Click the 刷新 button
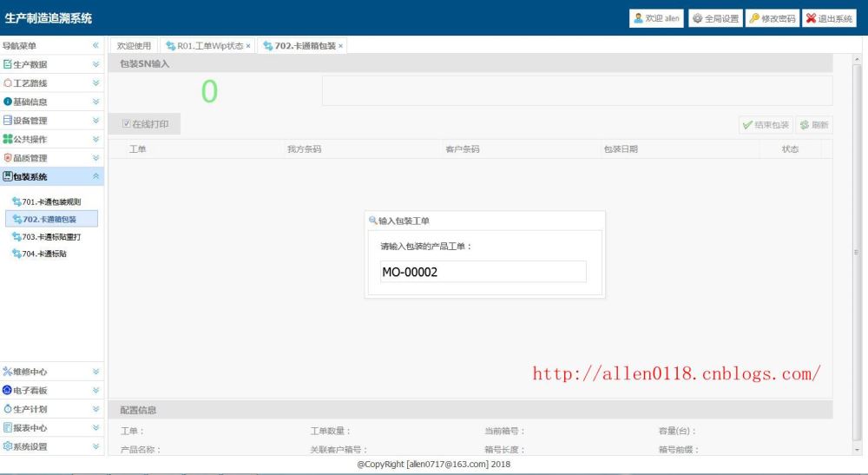868x475 pixels. tap(814, 125)
